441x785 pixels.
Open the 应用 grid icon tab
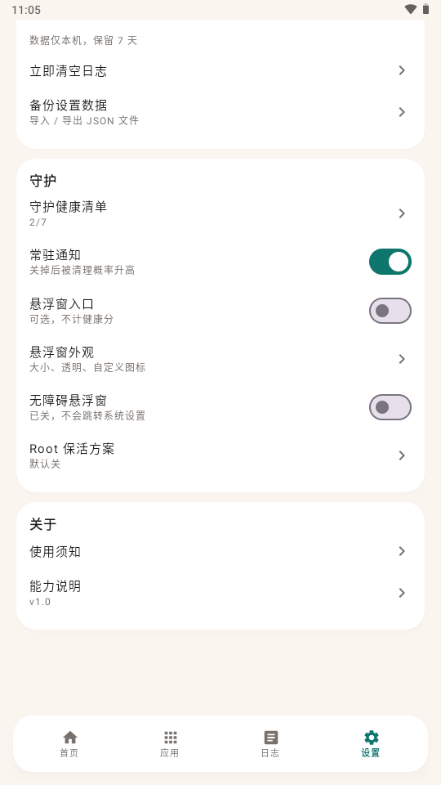click(x=170, y=737)
